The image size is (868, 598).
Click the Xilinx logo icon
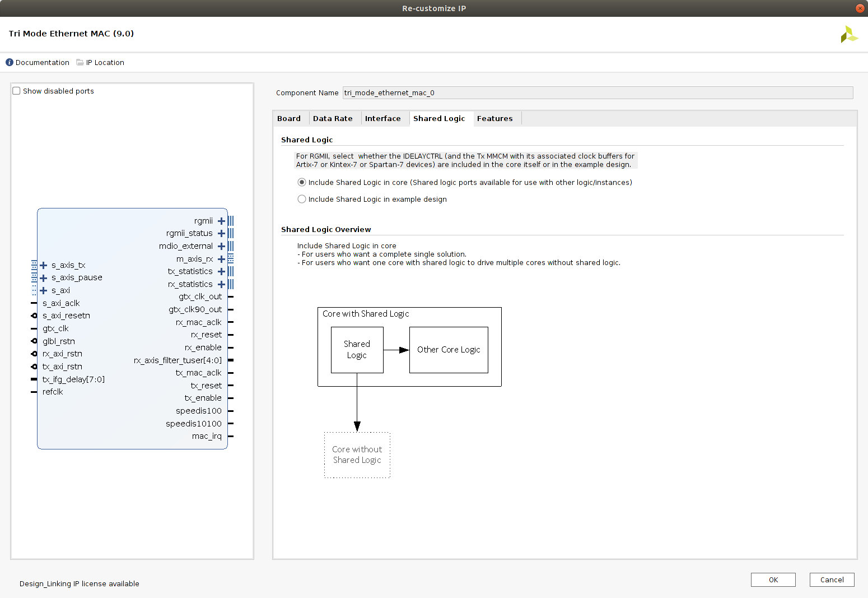click(x=849, y=34)
